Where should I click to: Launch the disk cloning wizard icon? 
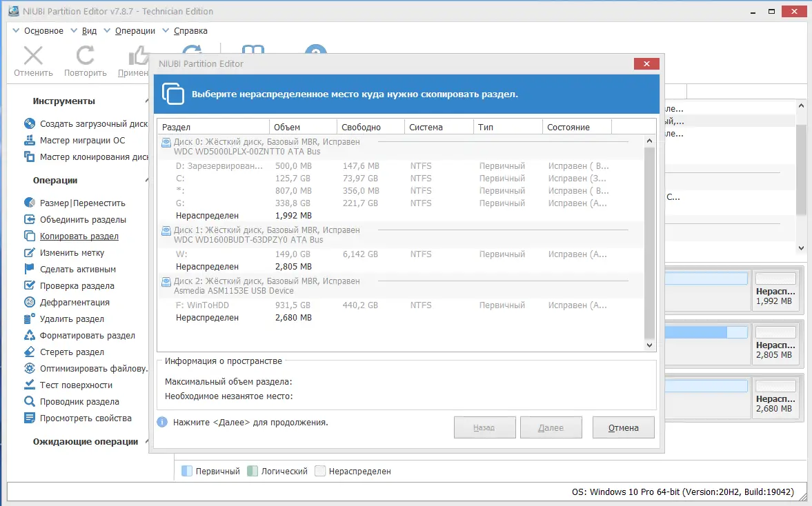[x=30, y=156]
